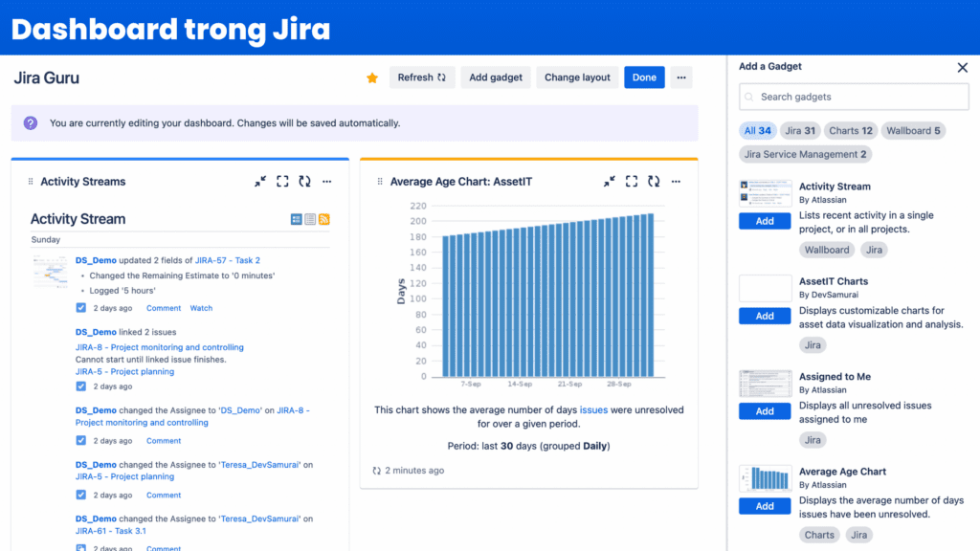
Task: Open JIRA-8 - Project monitoring and controlling link
Action: (160, 347)
